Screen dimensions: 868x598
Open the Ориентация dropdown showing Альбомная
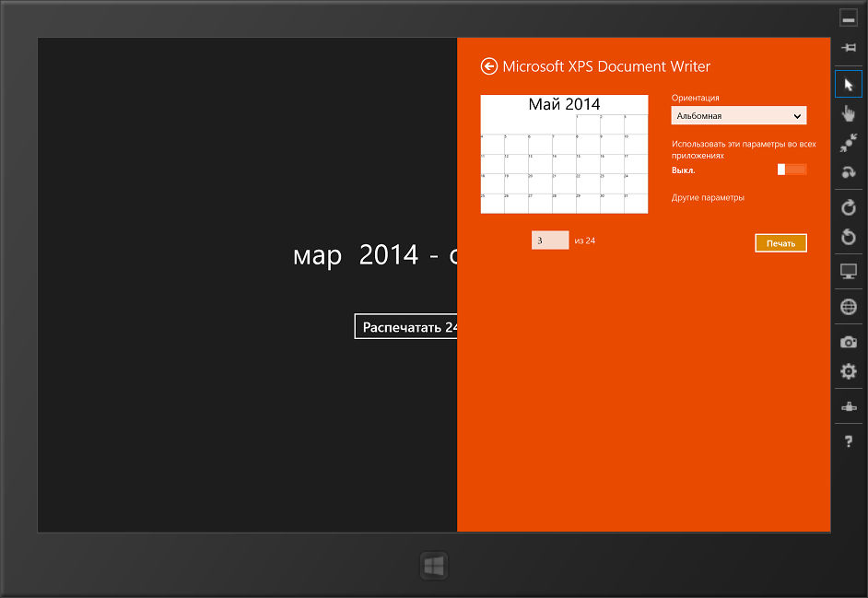pyautogui.click(x=738, y=116)
